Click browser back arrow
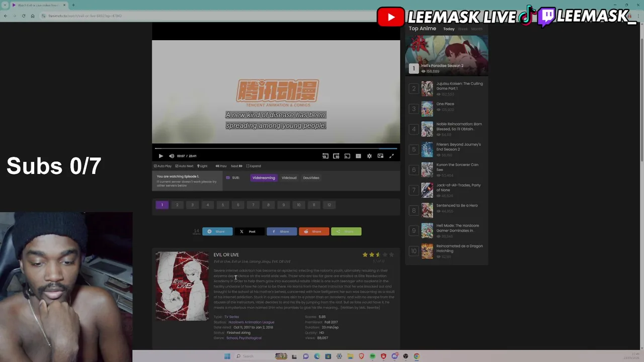 (5, 16)
